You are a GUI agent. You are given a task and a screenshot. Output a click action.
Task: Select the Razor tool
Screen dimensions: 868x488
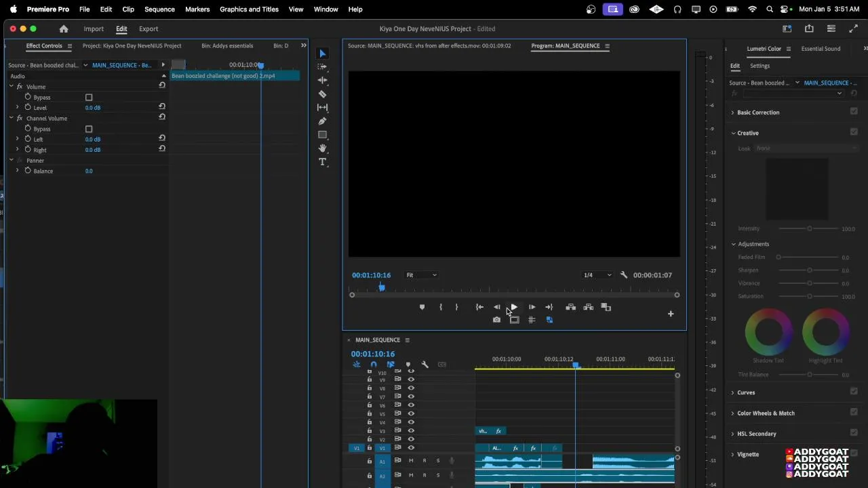322,94
